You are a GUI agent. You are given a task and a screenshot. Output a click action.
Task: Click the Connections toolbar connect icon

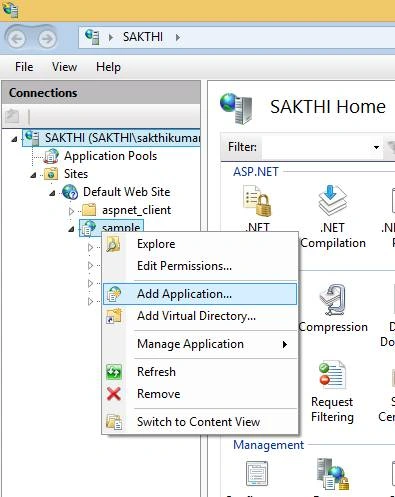click(x=12, y=116)
